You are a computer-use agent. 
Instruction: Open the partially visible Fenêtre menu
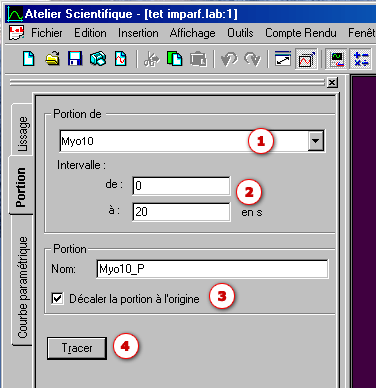(x=362, y=33)
